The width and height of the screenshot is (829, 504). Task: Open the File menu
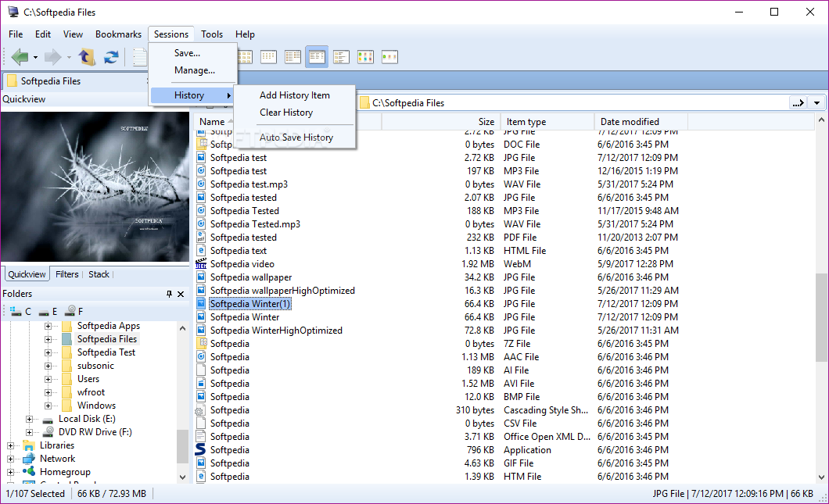coord(16,34)
